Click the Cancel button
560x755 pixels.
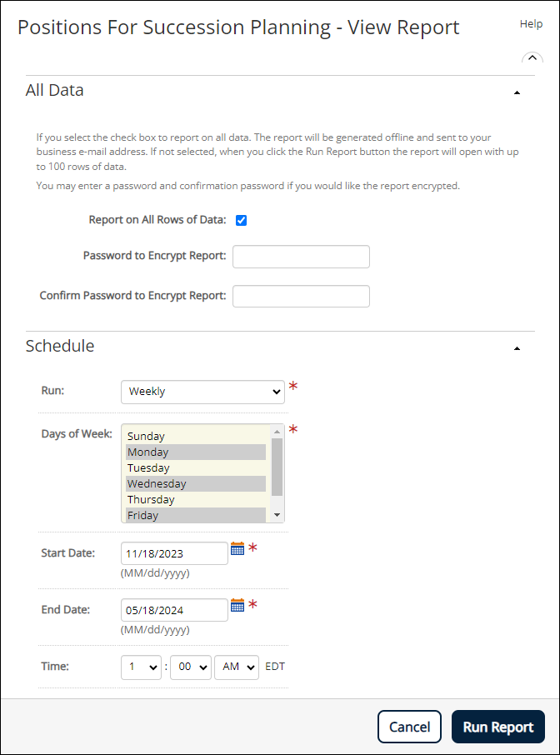409,727
